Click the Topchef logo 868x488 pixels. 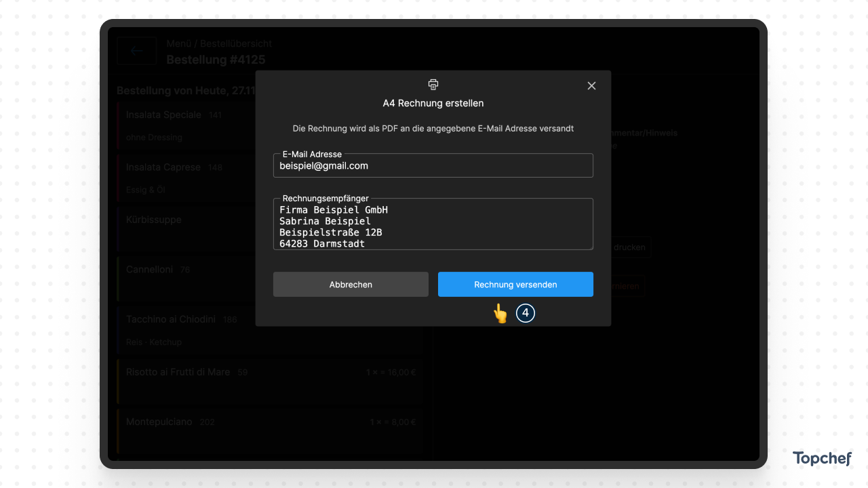tap(822, 459)
